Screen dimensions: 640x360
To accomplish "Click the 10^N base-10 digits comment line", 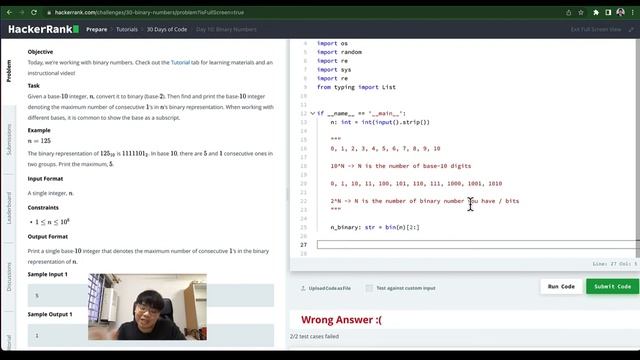I will tap(401, 166).
